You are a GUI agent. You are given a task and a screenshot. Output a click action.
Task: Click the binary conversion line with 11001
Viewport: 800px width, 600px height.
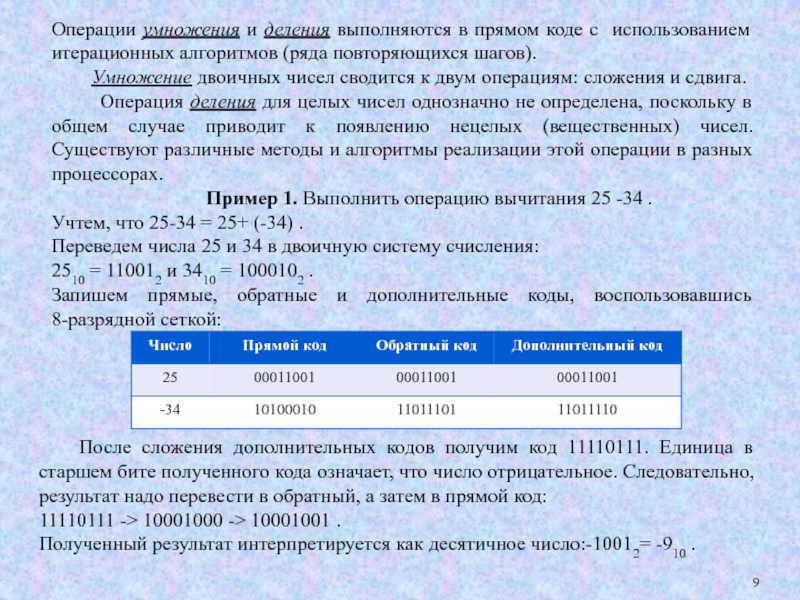[x=182, y=271]
